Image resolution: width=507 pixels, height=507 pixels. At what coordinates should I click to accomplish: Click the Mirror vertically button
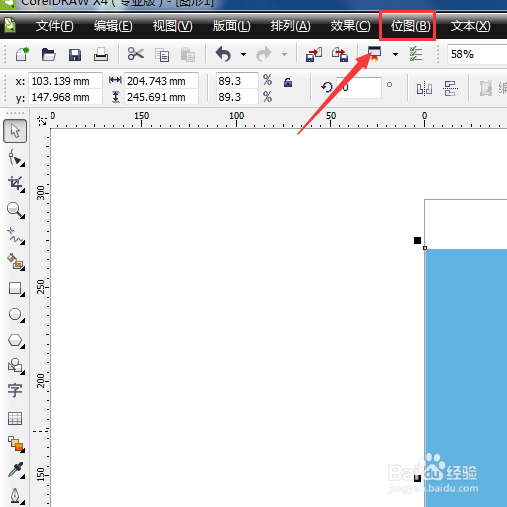pyautogui.click(x=450, y=88)
